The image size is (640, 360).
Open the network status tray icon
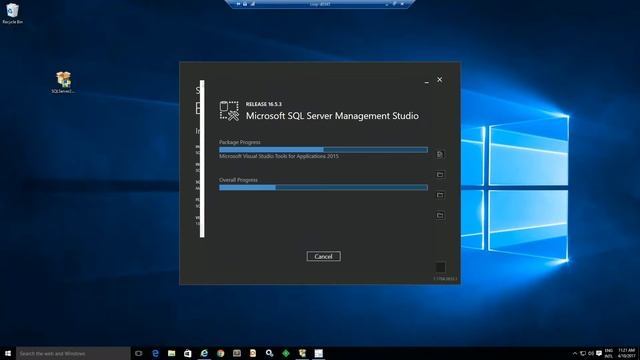(583, 353)
